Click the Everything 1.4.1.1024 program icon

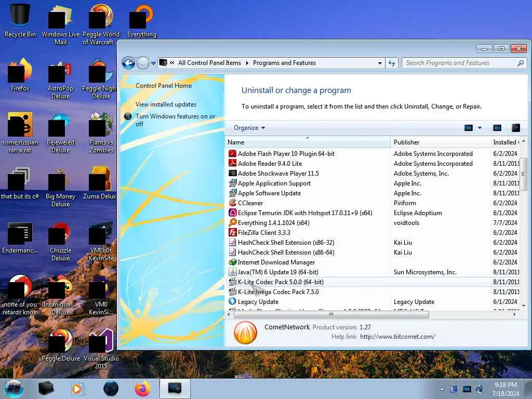pyautogui.click(x=232, y=222)
